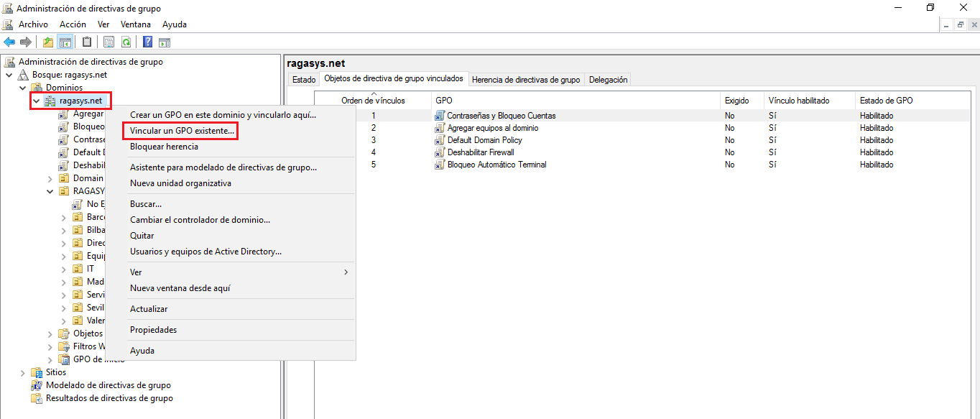This screenshot has height=419, width=980.
Task: Open the Properties clipboard toolbar icon
Action: [x=87, y=41]
